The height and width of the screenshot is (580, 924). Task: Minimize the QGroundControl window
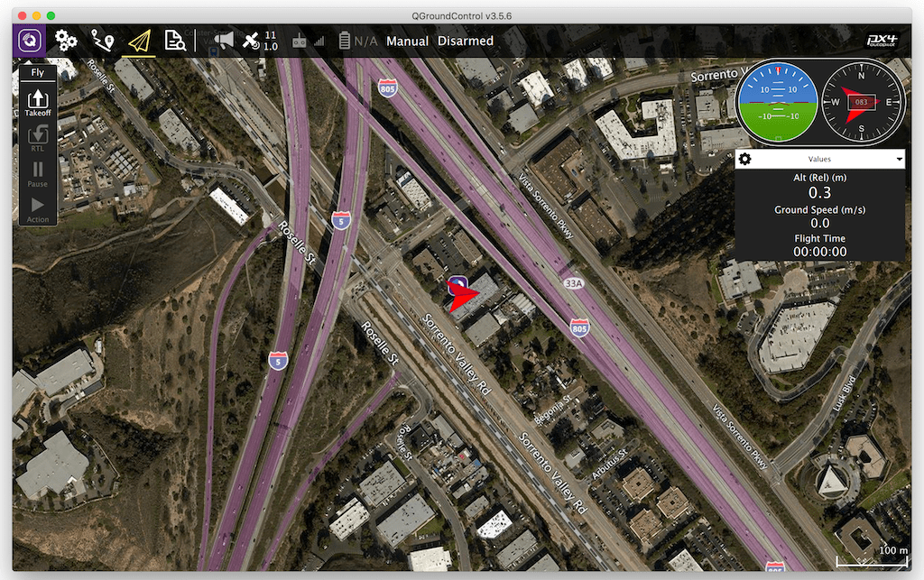36,16
